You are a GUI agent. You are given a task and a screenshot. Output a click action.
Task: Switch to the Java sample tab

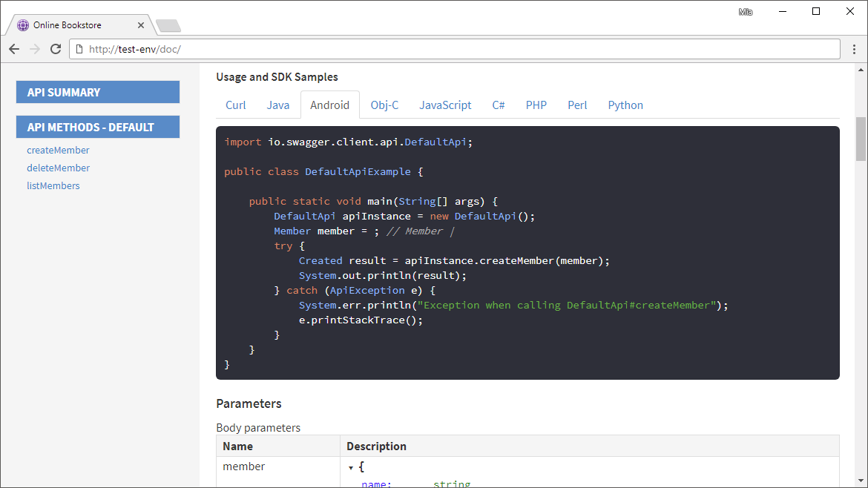click(278, 105)
